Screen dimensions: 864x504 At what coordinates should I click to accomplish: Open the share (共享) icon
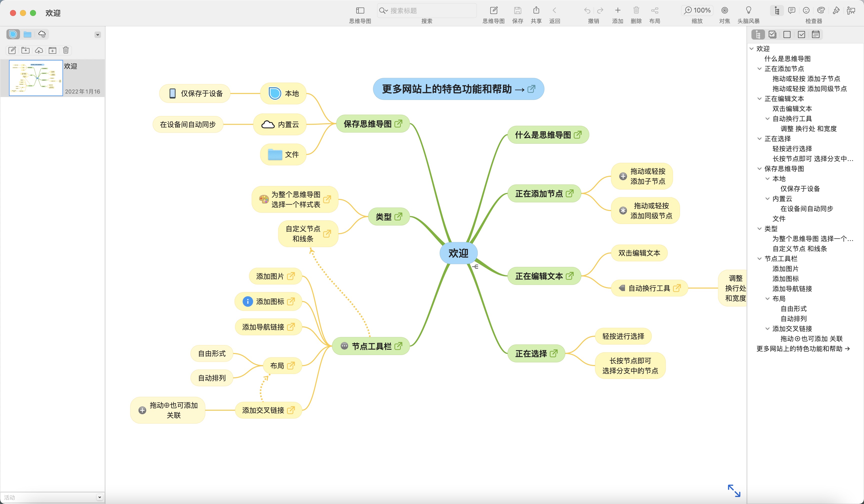pos(536,10)
